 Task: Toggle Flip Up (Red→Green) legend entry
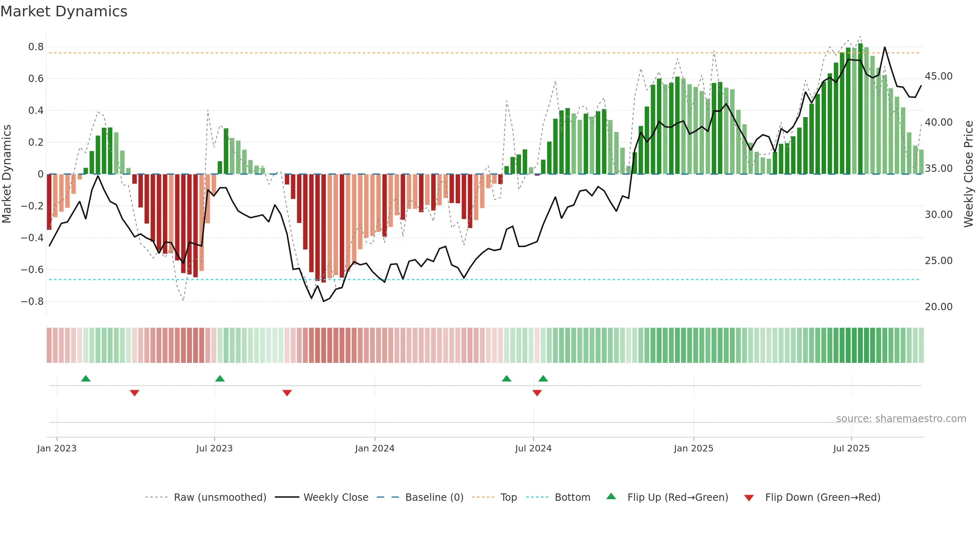tap(667, 497)
